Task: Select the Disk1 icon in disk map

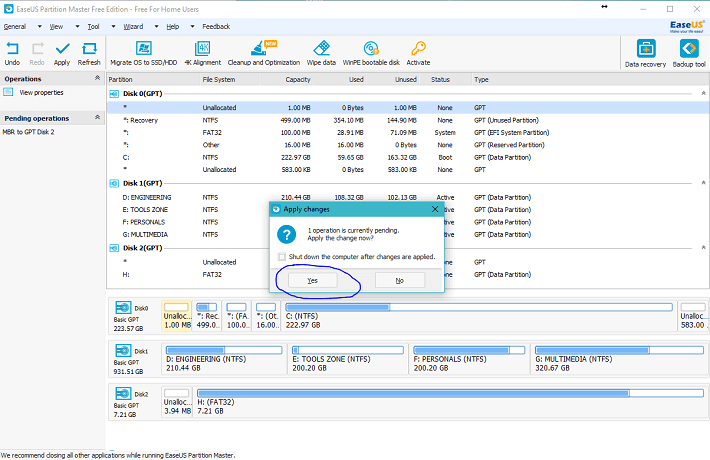Action: pyautogui.click(x=123, y=351)
